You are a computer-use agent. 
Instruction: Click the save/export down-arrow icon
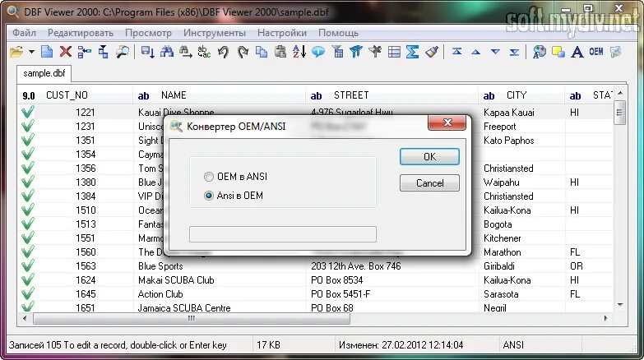(147, 52)
